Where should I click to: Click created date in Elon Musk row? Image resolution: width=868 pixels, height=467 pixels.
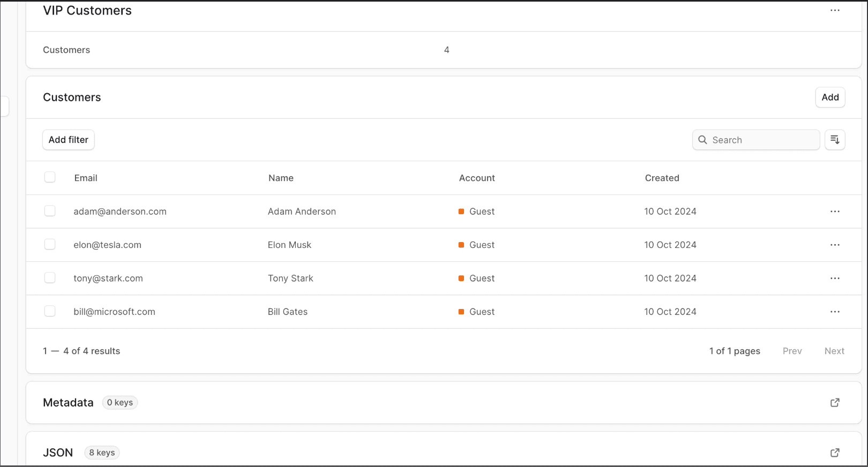(x=670, y=245)
